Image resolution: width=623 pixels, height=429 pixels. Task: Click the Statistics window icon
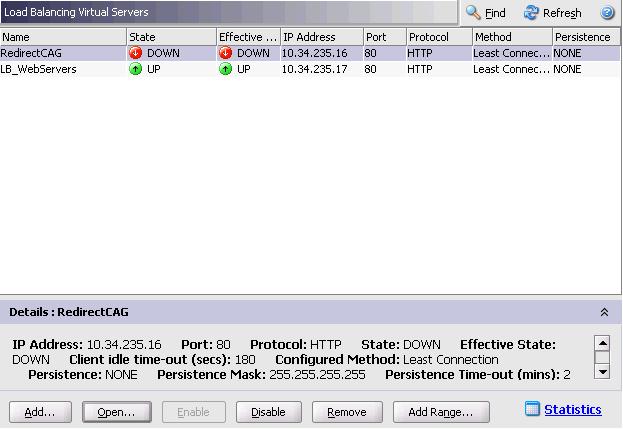pos(532,409)
